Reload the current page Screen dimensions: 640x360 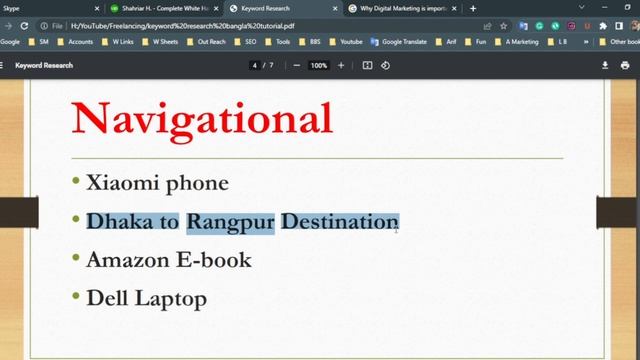[24, 26]
